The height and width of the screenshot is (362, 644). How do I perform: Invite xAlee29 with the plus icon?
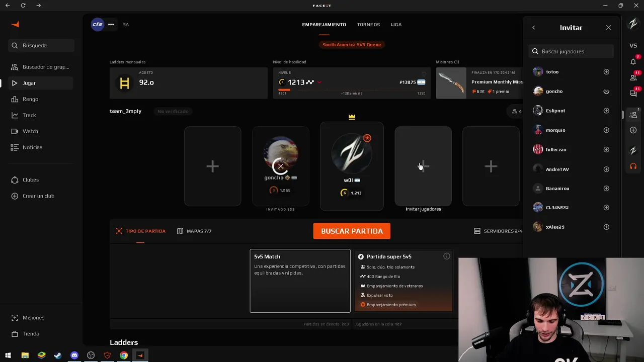pyautogui.click(x=606, y=227)
